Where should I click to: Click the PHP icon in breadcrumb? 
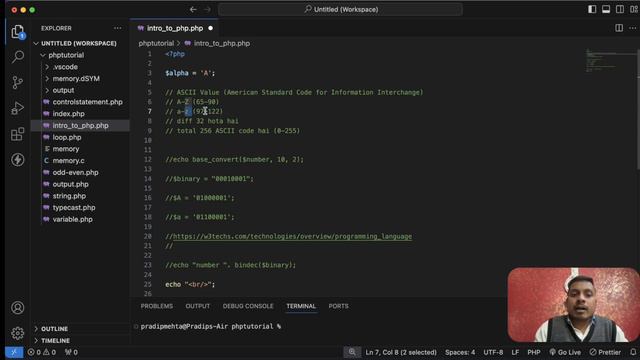tap(187, 43)
